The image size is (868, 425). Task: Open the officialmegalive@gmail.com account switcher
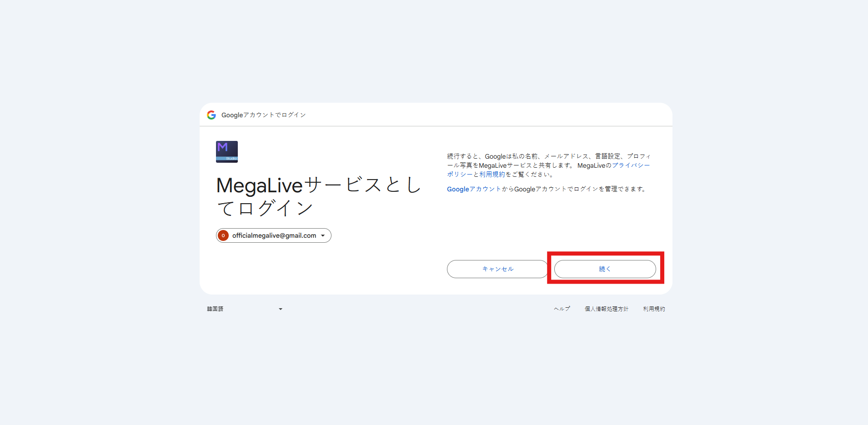tap(274, 235)
